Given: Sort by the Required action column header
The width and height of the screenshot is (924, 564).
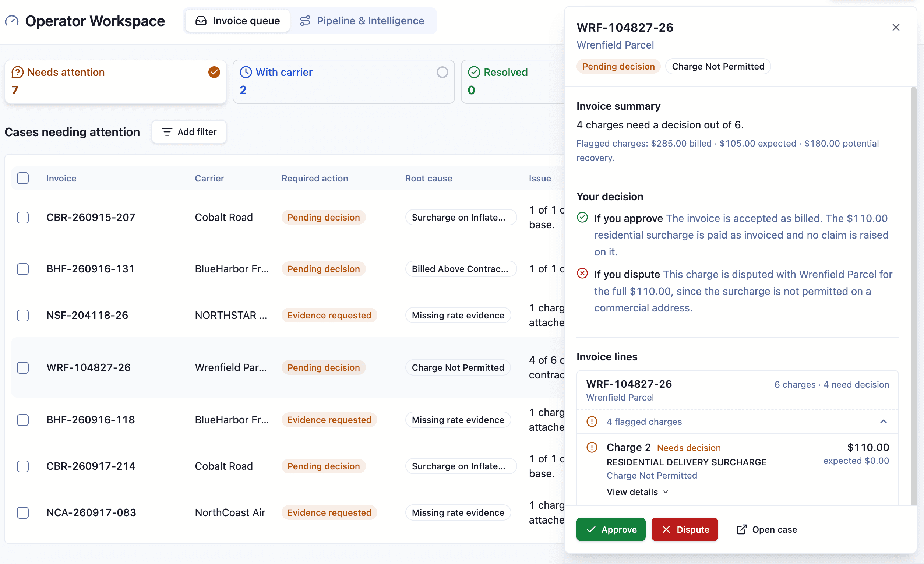Looking at the screenshot, I should coord(315,179).
